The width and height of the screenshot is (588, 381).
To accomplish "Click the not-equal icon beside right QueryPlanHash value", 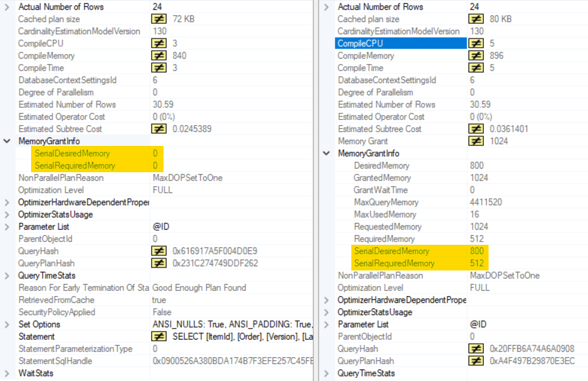I will (476, 361).
